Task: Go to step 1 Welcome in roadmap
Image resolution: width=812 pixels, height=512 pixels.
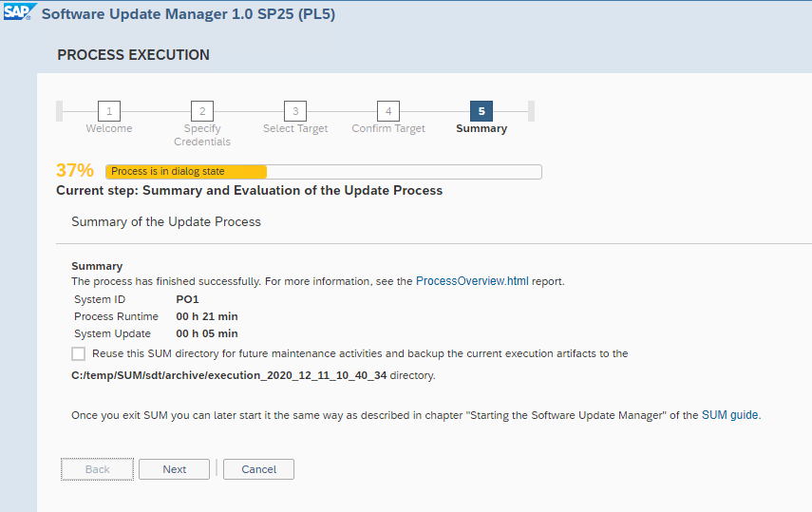Action: click(109, 111)
